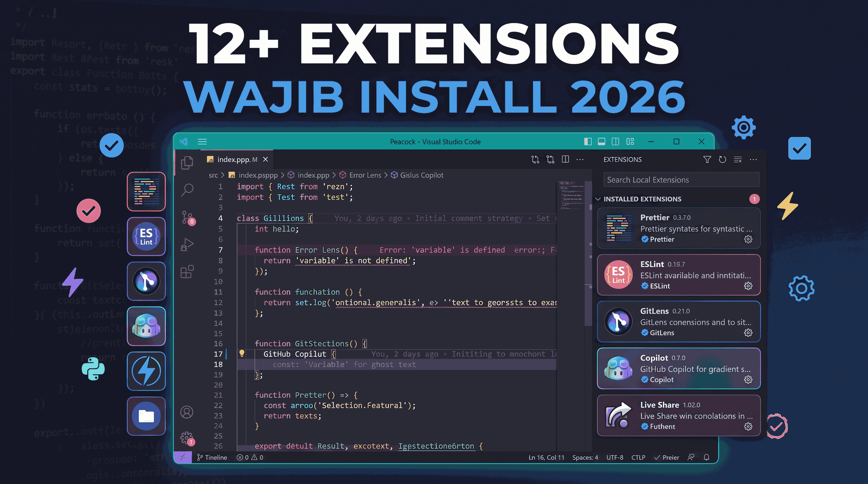
Task: Click the hamburger menu in the title bar
Action: click(202, 141)
